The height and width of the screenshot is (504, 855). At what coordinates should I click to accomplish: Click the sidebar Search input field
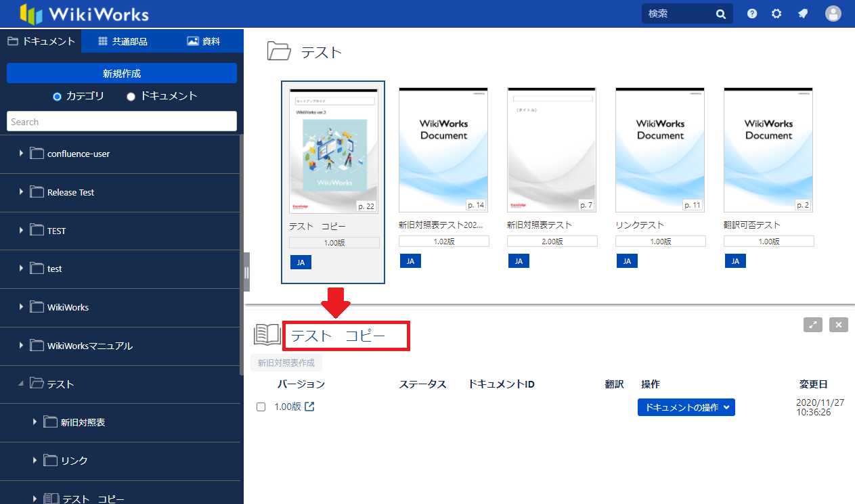pyautogui.click(x=122, y=122)
